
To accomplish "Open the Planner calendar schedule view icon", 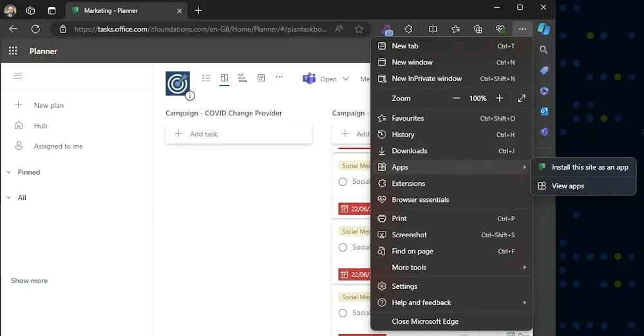I will (261, 78).
